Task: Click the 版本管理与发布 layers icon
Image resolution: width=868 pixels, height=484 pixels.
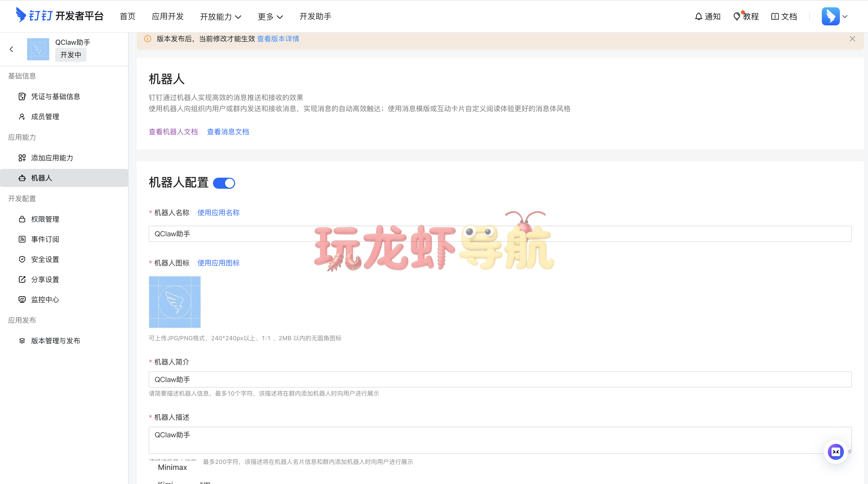Action: coord(22,341)
